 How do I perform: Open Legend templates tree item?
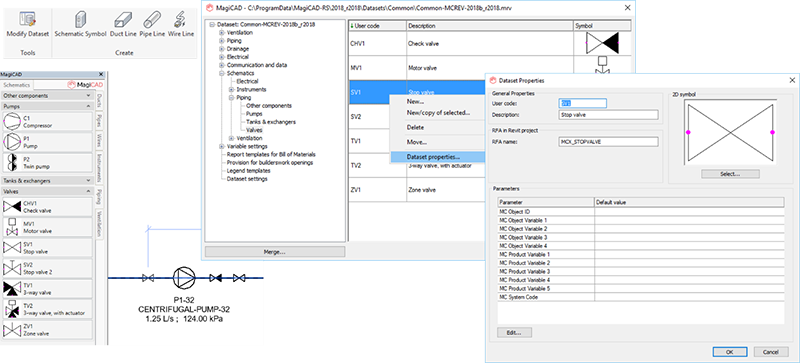coord(248,171)
